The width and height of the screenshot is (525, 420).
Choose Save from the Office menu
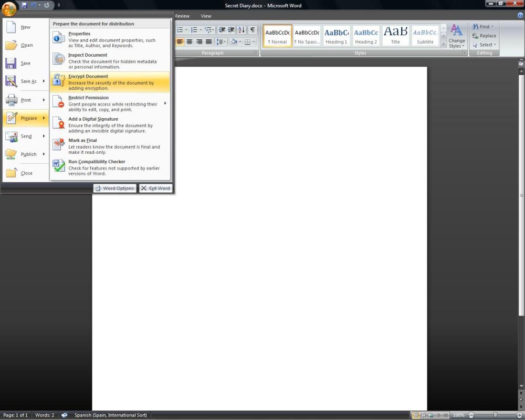pos(25,64)
